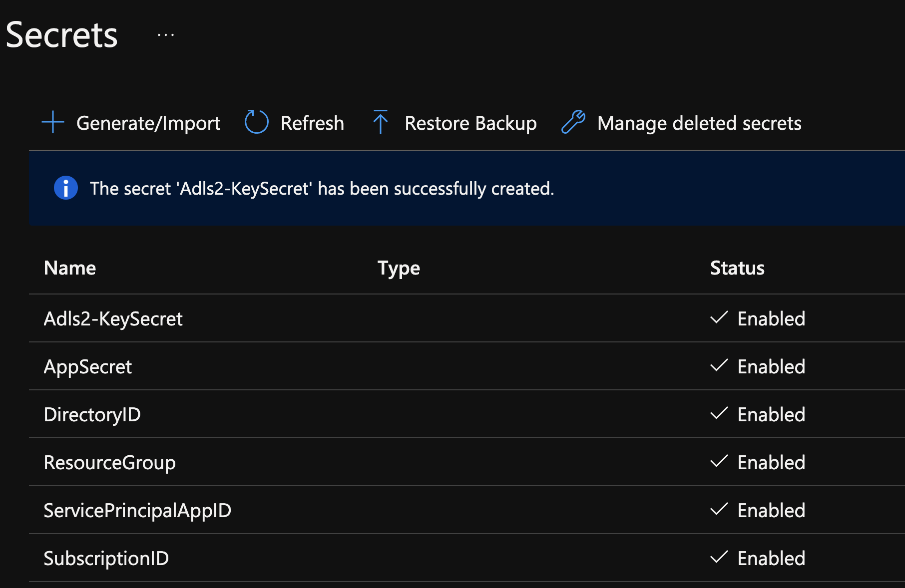Click the plus icon for Generate/Import

pyautogui.click(x=53, y=122)
